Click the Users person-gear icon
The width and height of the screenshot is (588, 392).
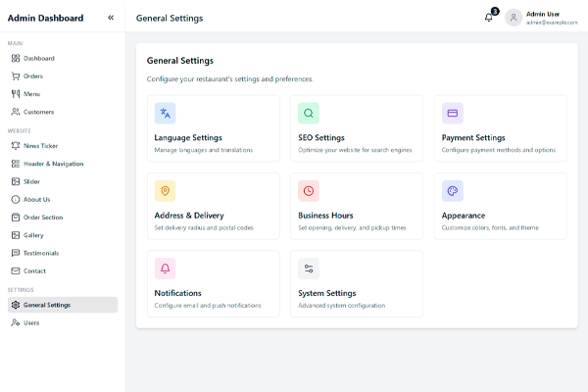click(16, 322)
